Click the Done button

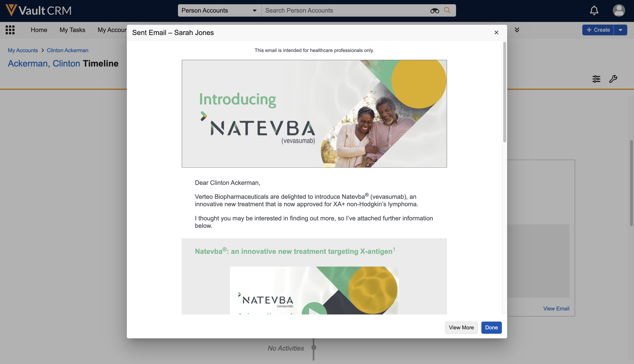[x=491, y=328]
